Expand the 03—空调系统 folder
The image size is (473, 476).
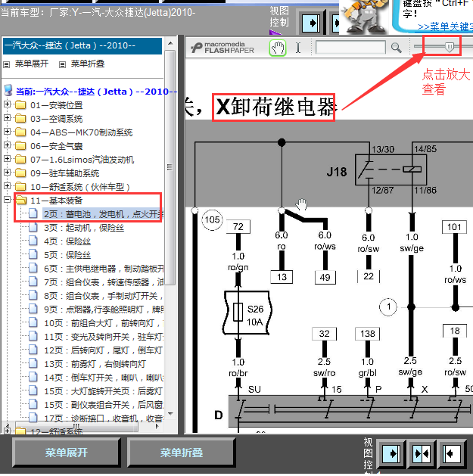click(7, 118)
